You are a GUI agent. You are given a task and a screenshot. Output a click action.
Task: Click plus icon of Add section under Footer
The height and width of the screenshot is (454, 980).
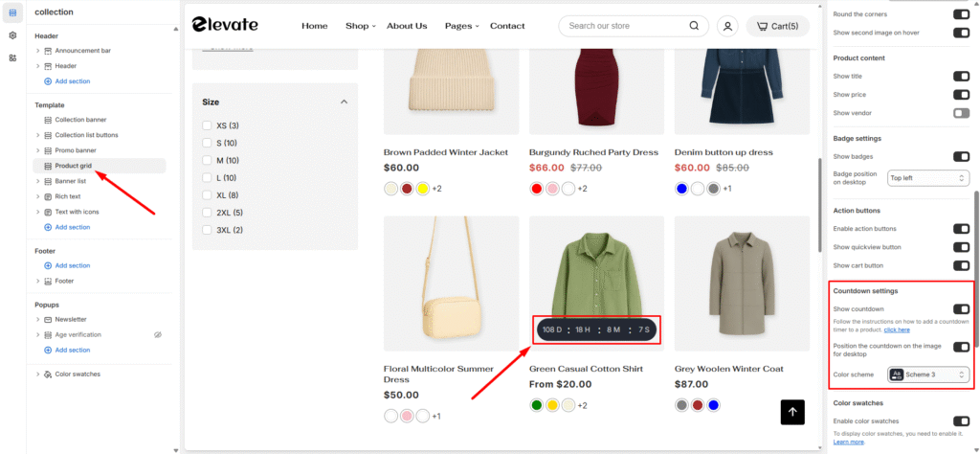click(48, 265)
